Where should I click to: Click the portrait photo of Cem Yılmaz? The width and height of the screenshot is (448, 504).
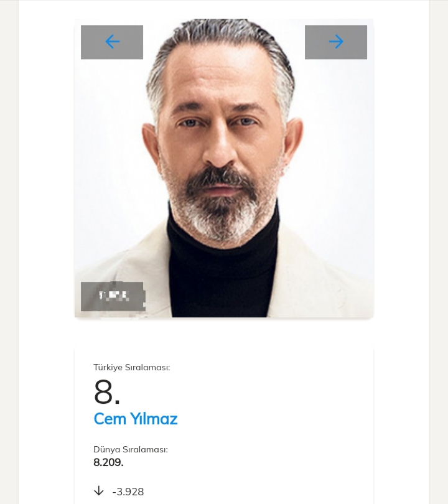(x=224, y=168)
